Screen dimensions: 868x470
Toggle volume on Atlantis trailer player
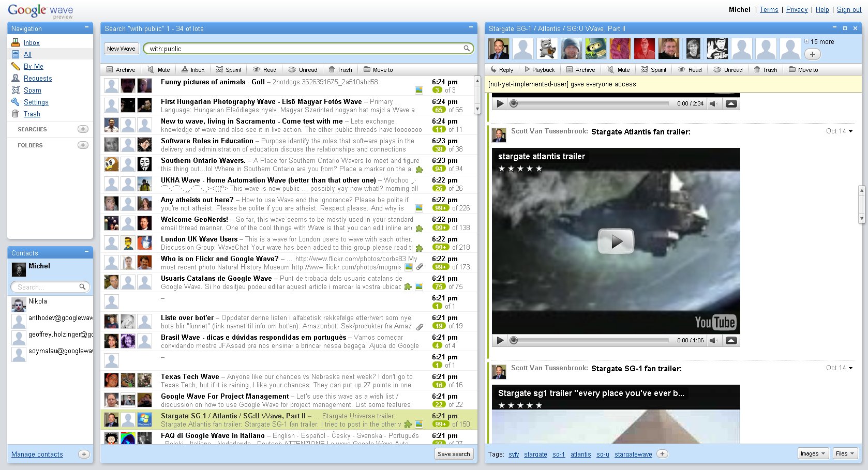(x=713, y=340)
